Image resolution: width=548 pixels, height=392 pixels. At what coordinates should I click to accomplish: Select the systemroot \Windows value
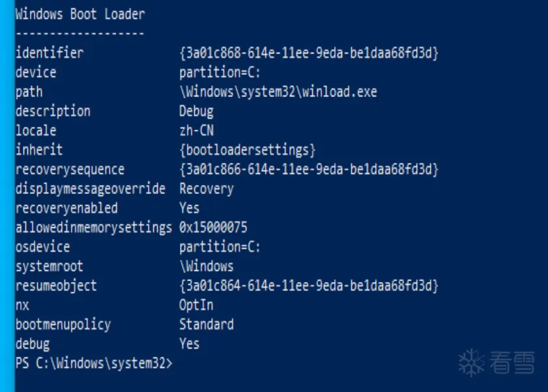[206, 266]
